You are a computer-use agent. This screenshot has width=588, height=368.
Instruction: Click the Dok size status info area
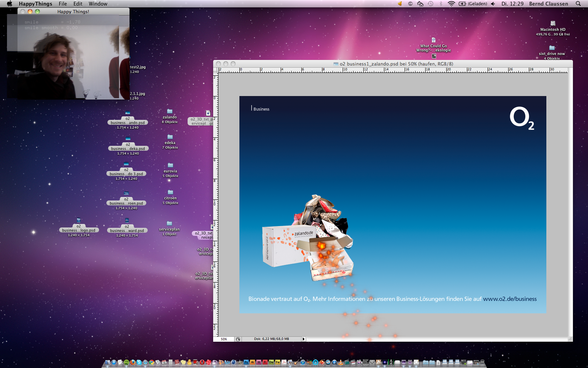(271, 339)
